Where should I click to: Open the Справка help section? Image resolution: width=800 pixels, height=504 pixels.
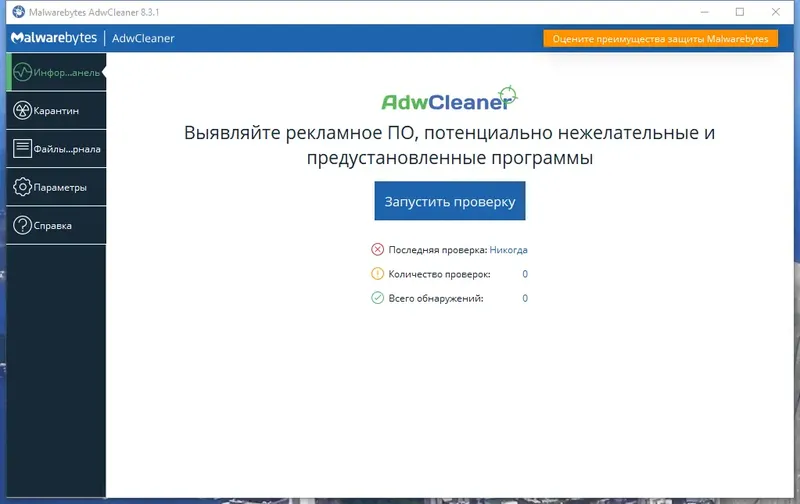pos(56,225)
